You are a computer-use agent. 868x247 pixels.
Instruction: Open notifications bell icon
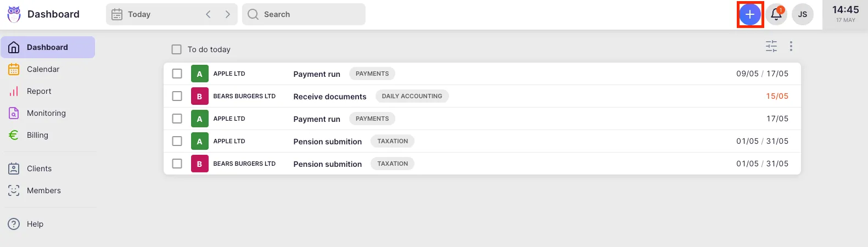(776, 14)
